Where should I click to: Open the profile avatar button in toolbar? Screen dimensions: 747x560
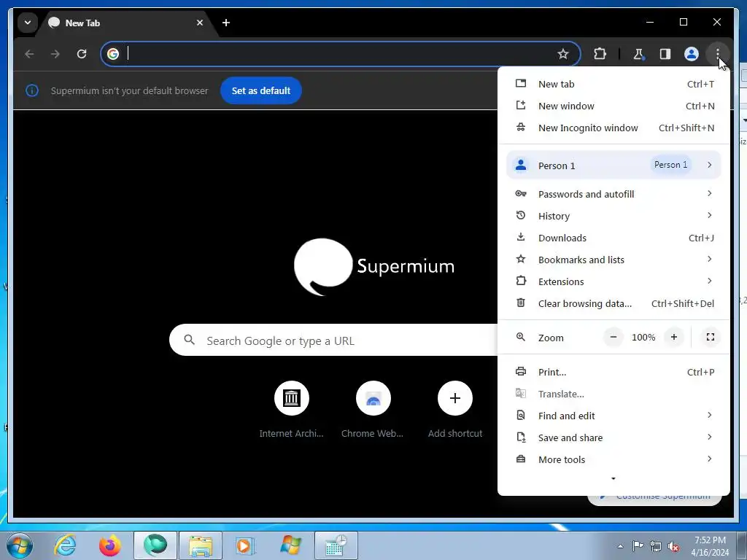pyautogui.click(x=692, y=54)
